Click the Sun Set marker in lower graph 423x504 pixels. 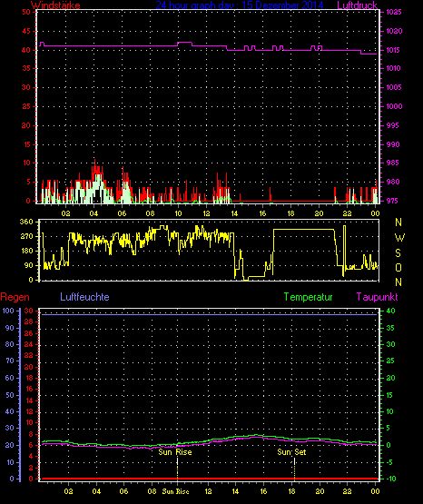291,452
